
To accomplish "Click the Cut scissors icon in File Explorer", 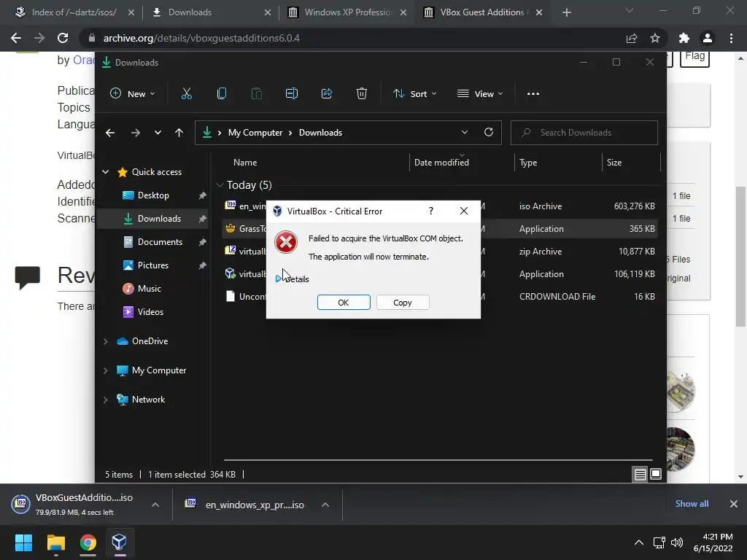I will [x=186, y=94].
